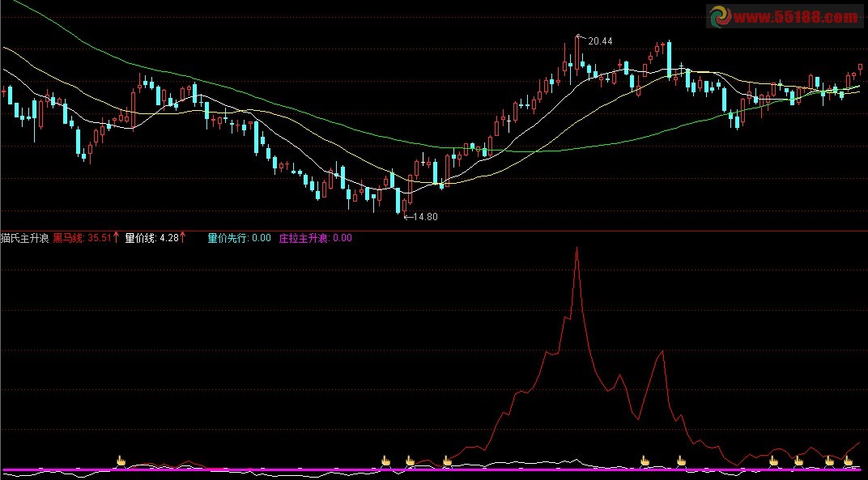The width and height of the screenshot is (868, 480).
Task: Click the round logo beside www.55188.com
Action: [x=720, y=16]
